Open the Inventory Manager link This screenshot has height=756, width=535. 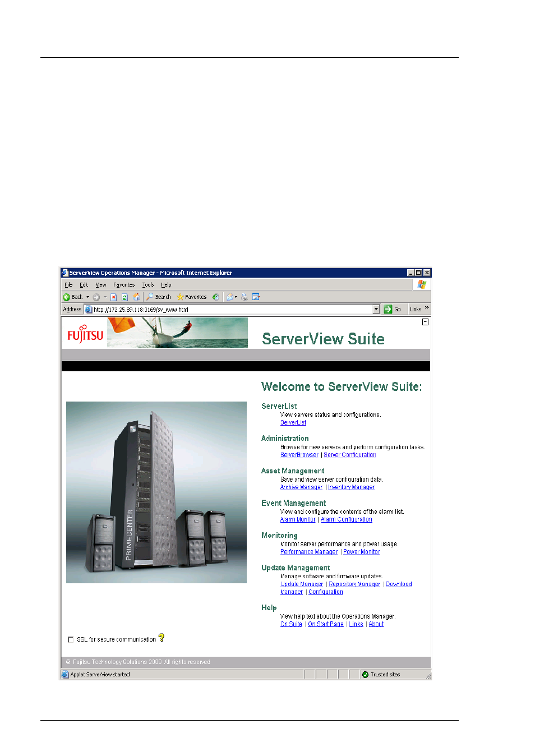[x=351, y=487]
